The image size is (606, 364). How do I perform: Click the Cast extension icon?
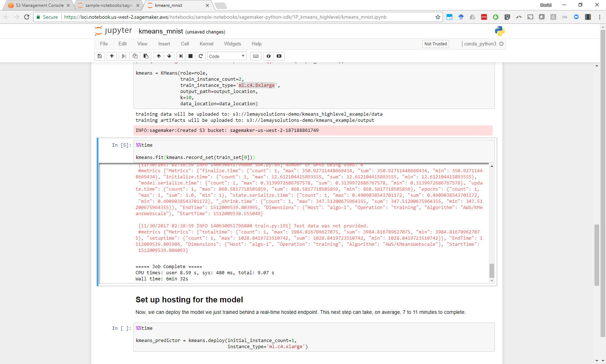pyautogui.click(x=530, y=17)
